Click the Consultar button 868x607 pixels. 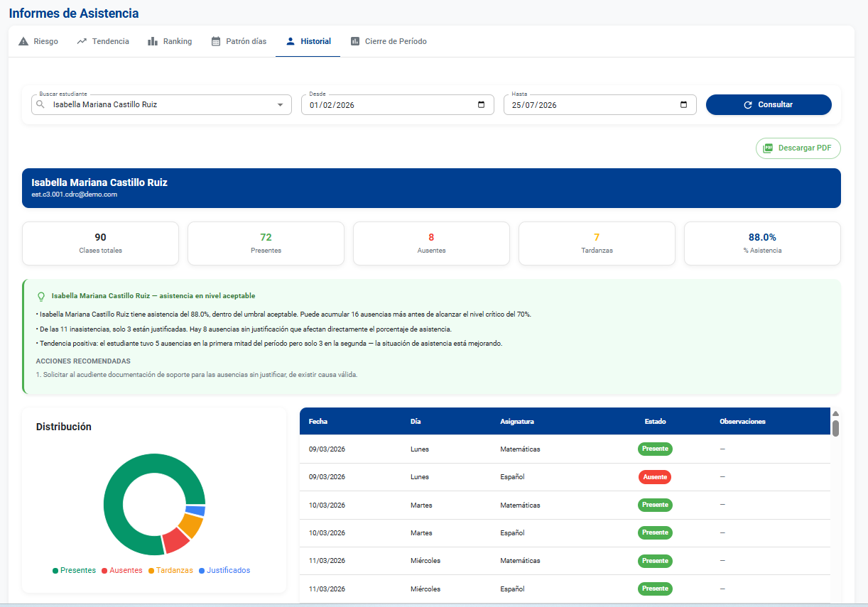coord(769,104)
